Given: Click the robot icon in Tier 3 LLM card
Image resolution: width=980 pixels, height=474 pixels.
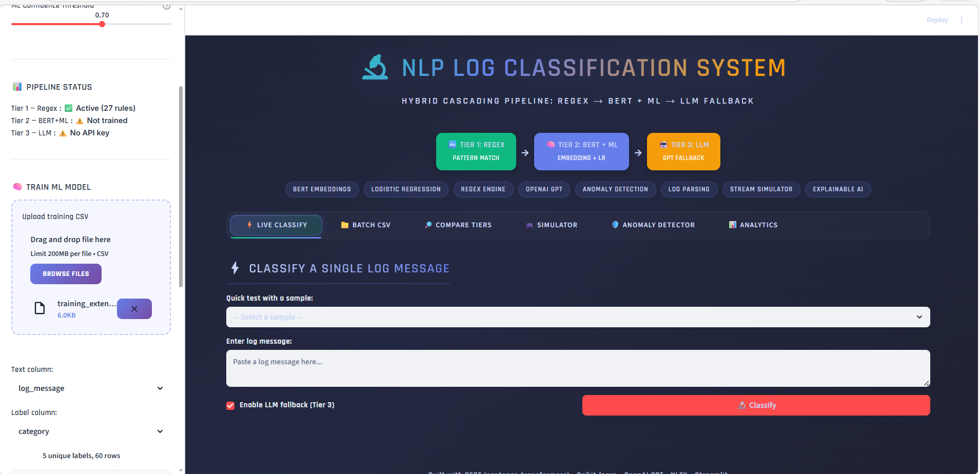Looking at the screenshot, I should coord(663,145).
